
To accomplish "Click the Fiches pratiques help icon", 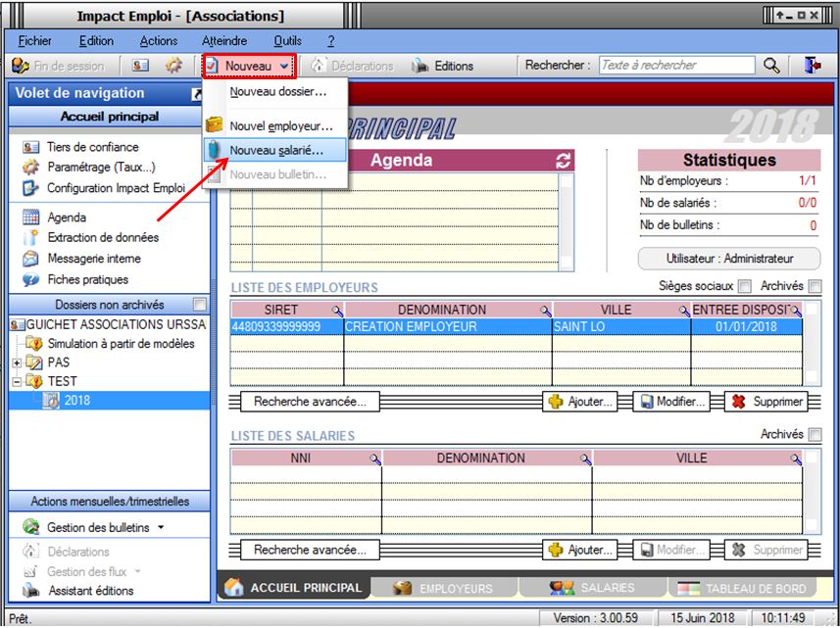I will 30,280.
